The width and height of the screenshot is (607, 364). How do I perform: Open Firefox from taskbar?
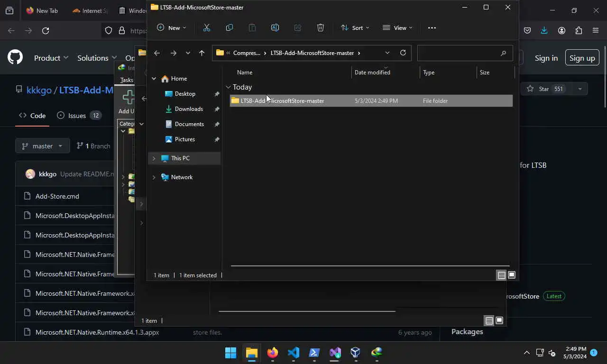tap(272, 353)
